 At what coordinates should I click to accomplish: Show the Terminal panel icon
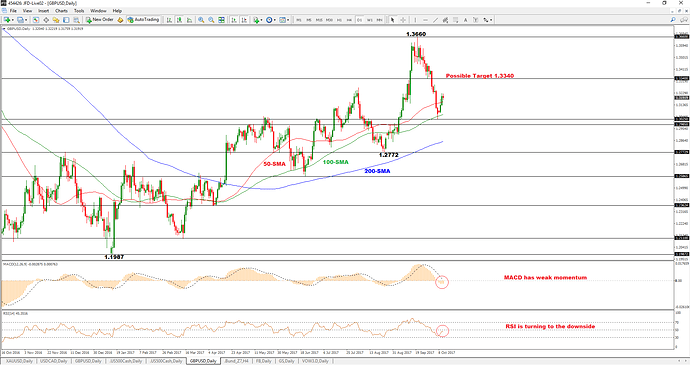[66, 20]
